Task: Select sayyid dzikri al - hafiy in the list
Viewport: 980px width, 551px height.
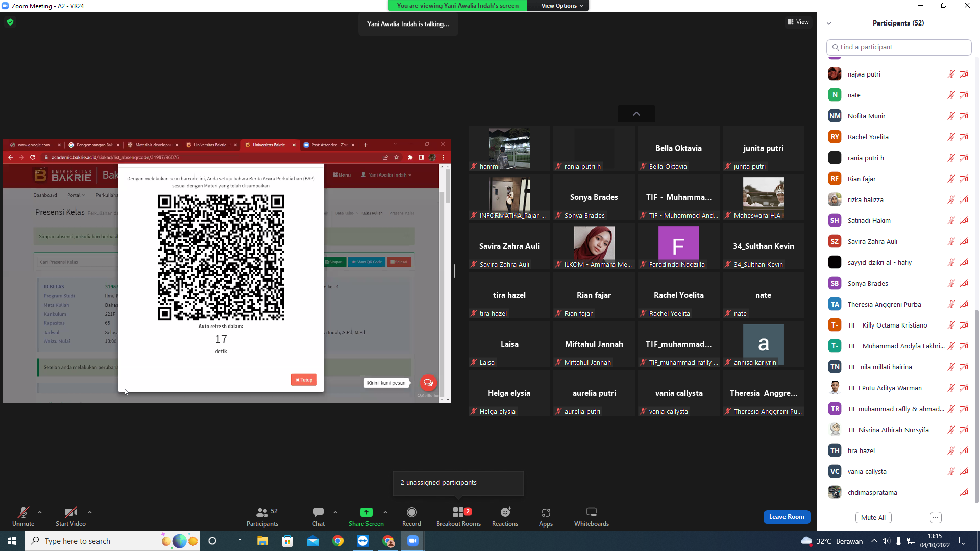Action: (x=879, y=262)
